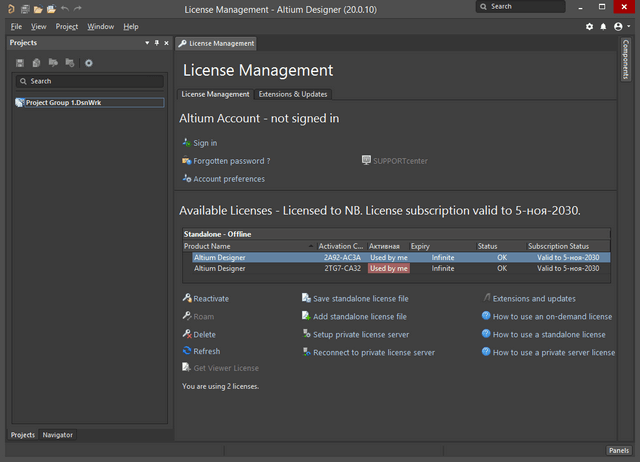Switch to the Extensions & Updates tab

coord(292,94)
